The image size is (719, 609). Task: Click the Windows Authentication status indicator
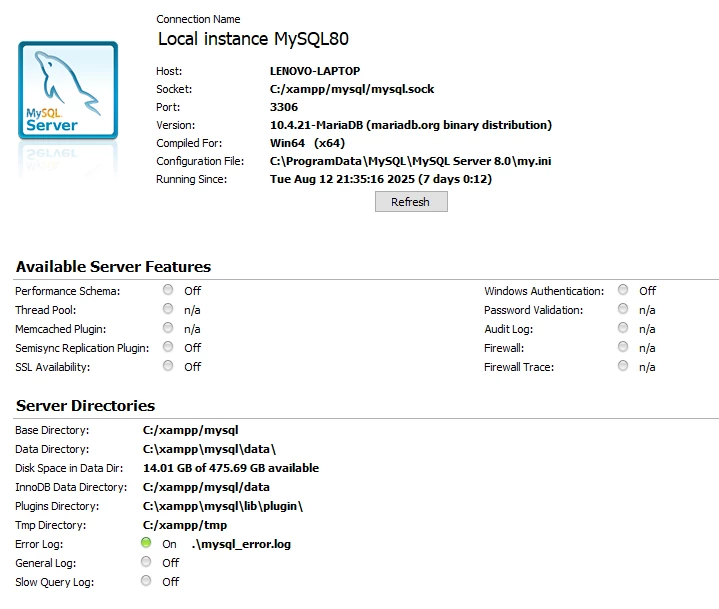tap(623, 290)
